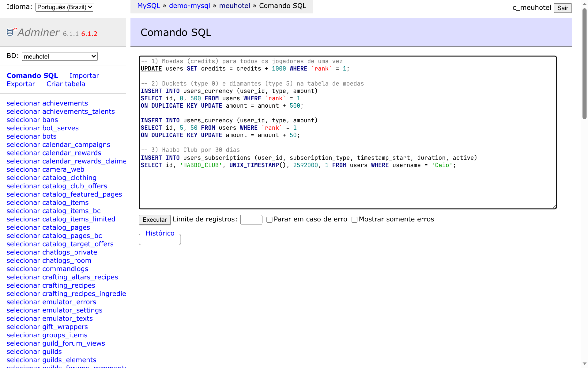This screenshot has height=368, width=588.
Task: Click the Sair logout button
Action: [x=563, y=8]
